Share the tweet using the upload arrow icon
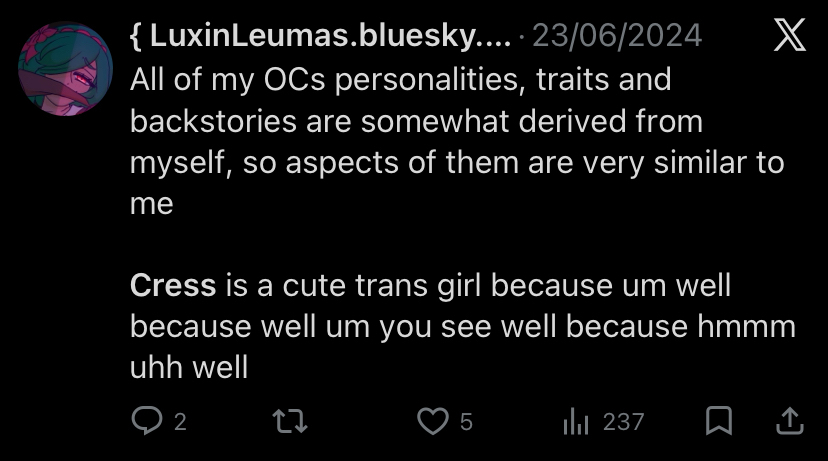828x461 pixels. (x=790, y=422)
